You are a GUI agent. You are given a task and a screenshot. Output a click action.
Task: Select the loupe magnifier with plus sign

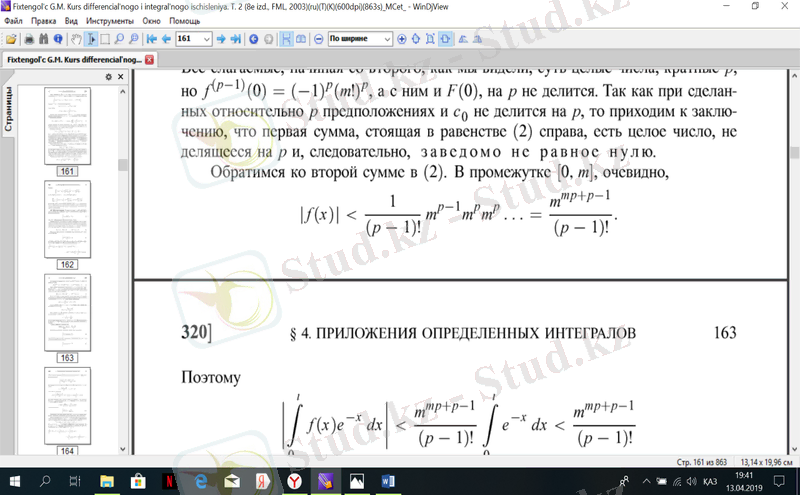134,39
